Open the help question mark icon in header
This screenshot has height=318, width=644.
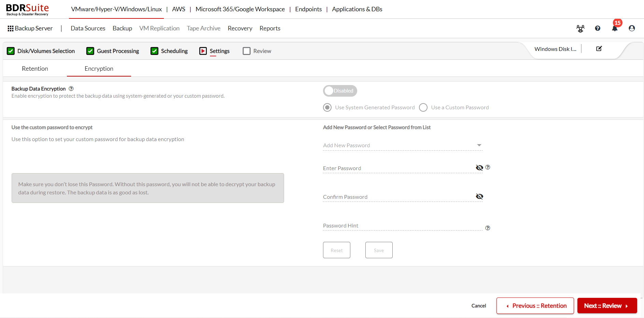click(x=598, y=28)
